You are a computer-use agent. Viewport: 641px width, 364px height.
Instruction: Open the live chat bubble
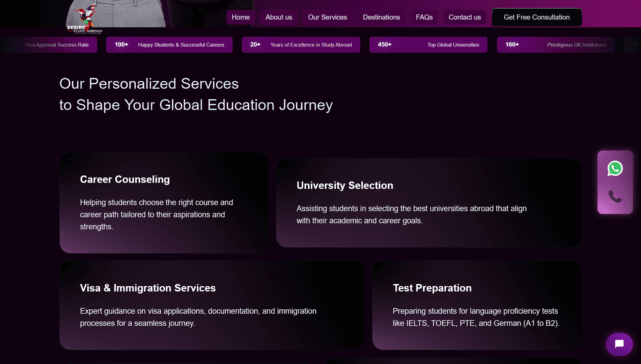click(x=619, y=344)
